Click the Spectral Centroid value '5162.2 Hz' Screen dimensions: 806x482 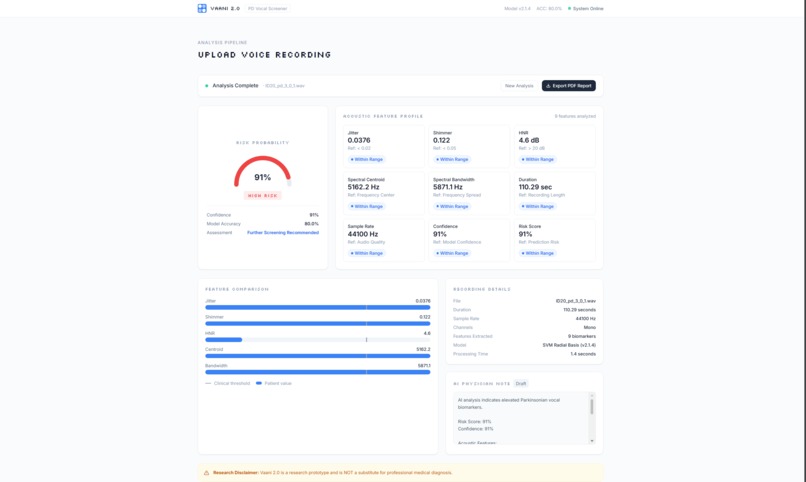(363, 187)
